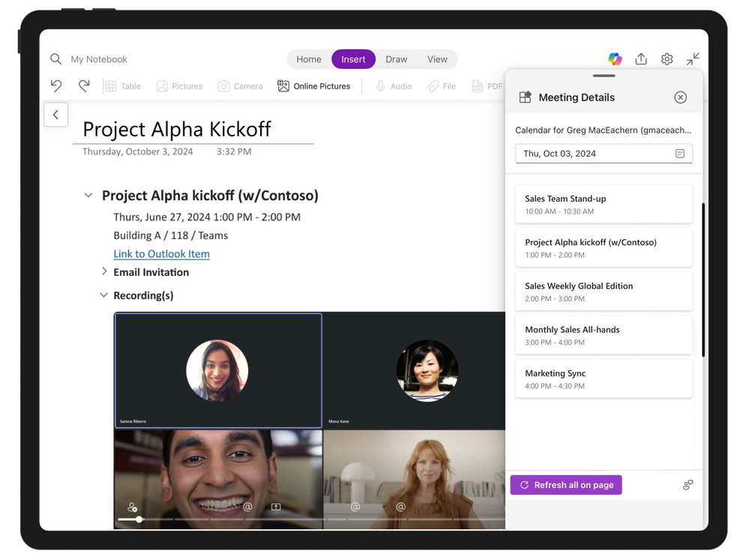Collapse the Project Alpha kickoff section

click(x=88, y=196)
